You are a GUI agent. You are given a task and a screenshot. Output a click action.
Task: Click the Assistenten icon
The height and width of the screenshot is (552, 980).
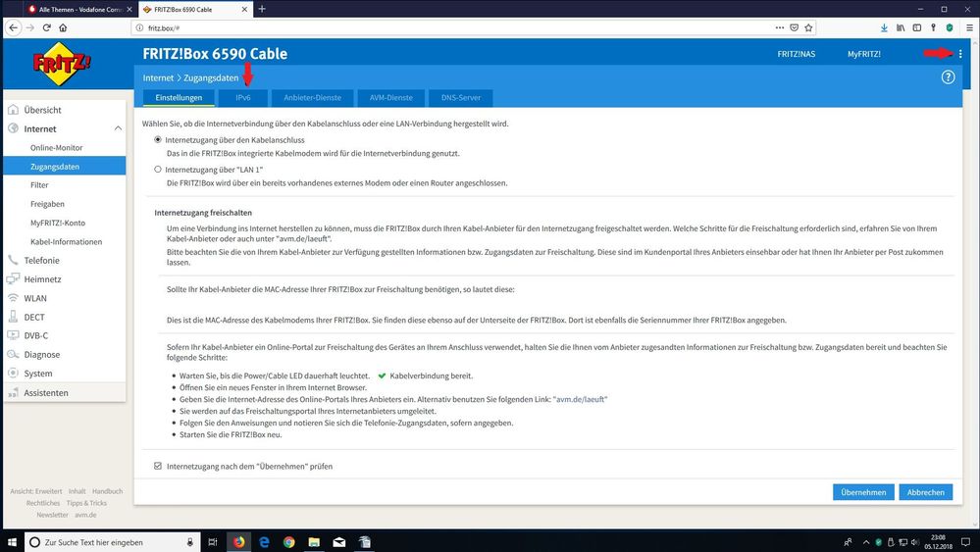point(13,393)
